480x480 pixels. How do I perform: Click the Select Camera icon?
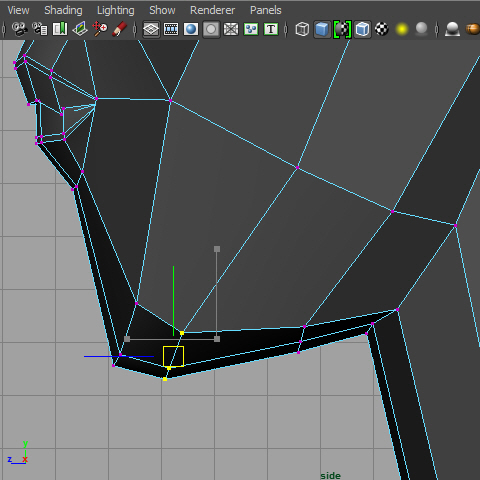pyautogui.click(x=20, y=29)
